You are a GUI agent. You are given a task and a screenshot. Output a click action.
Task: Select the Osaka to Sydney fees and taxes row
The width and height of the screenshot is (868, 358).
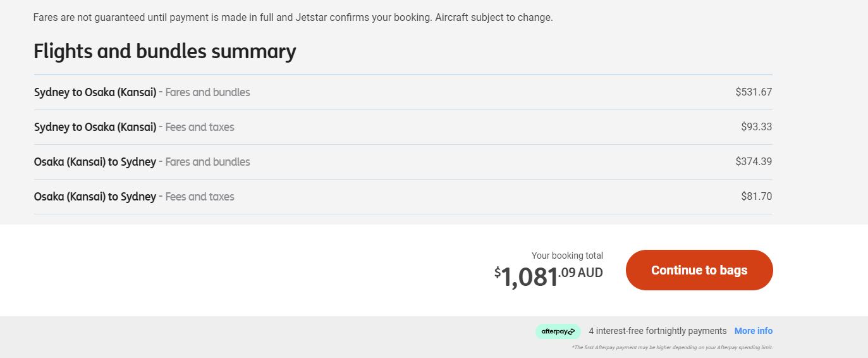[x=403, y=197]
